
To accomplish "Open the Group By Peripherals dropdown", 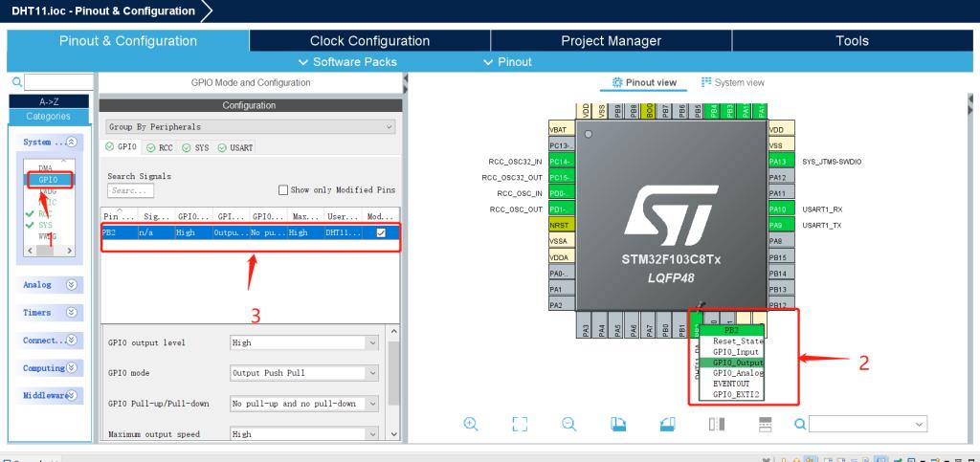I will coord(251,126).
